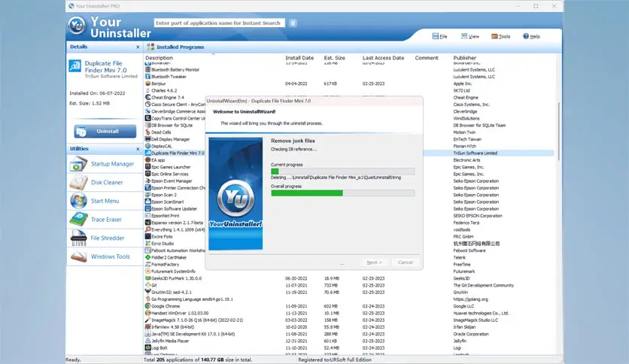Screen dimensions: 629x364
Task: Select the IrfanView 4.58 icon
Action: tap(147, 326)
